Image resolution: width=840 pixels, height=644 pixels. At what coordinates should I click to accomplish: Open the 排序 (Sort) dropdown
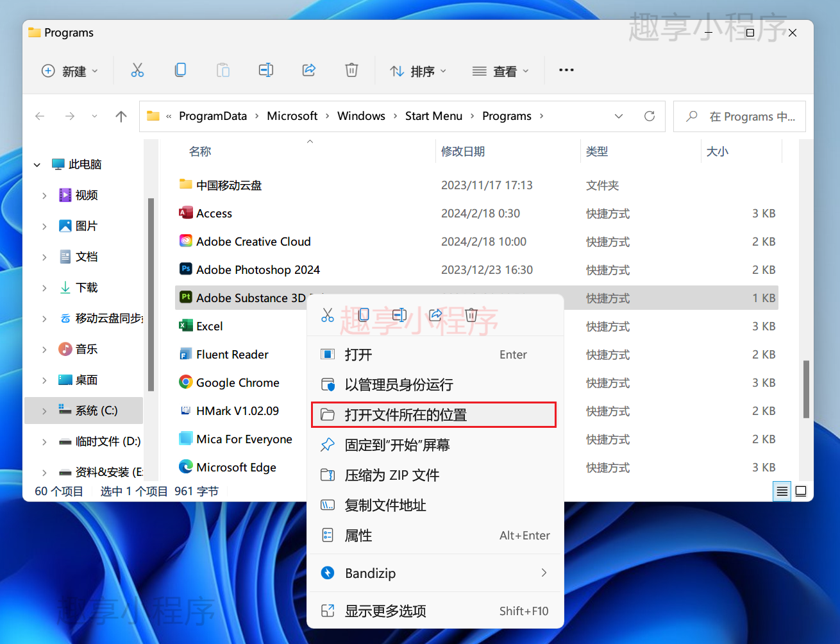tap(417, 71)
